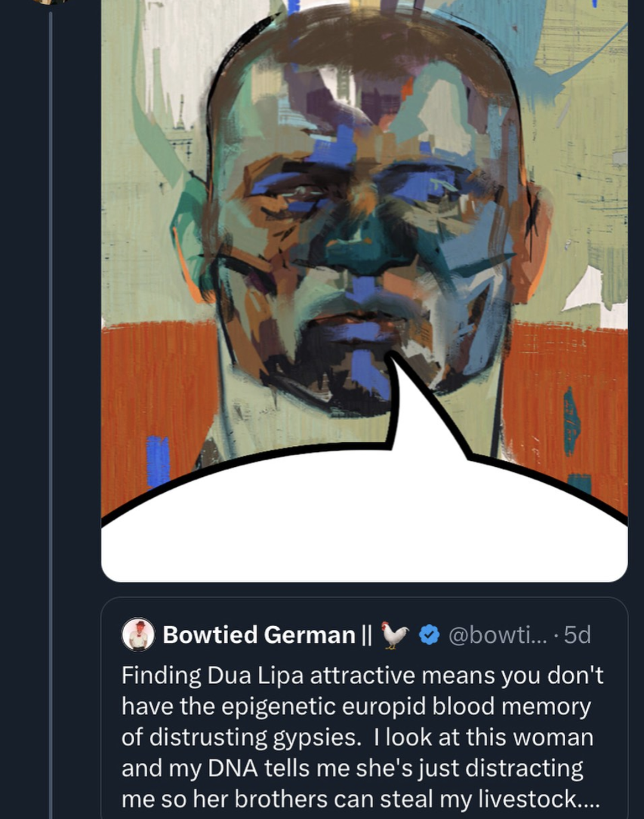Click the @bowti... username handle
This screenshot has width=644, height=819.
point(497,635)
